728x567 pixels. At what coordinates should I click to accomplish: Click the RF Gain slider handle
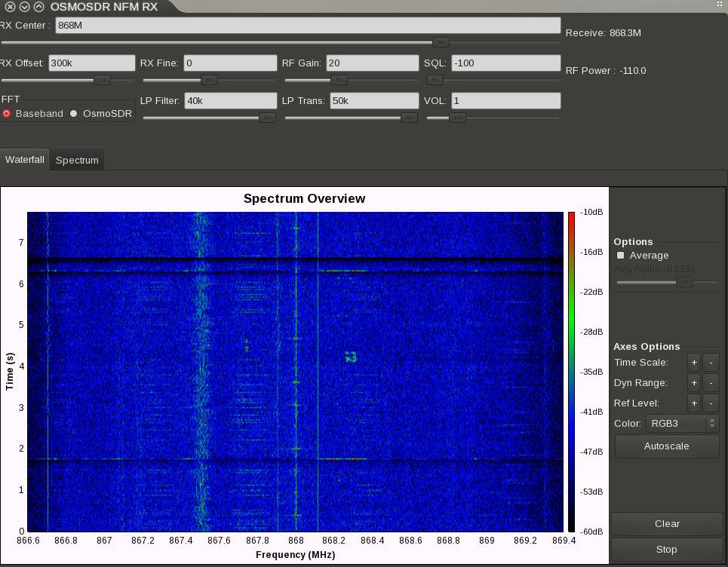coord(339,80)
